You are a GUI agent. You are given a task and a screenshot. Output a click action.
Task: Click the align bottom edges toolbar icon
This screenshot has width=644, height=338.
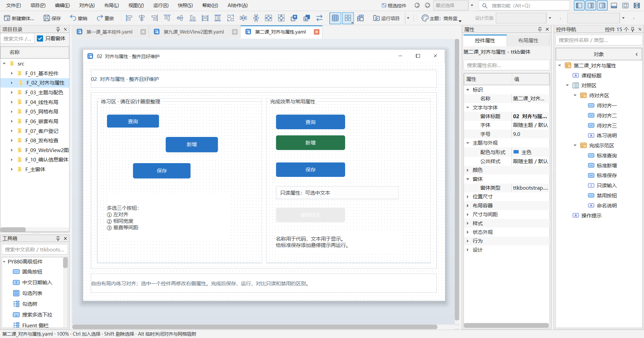click(x=193, y=18)
